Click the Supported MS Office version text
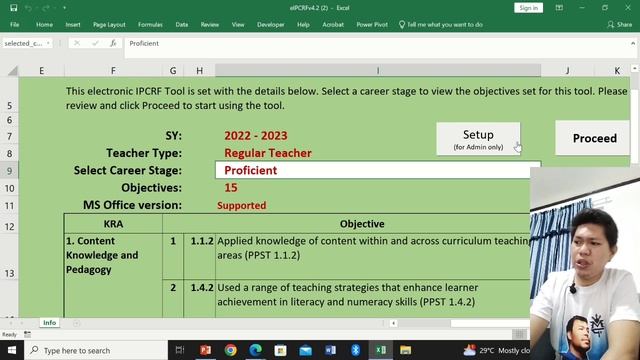Screen dimensions: 640x360 pyautogui.click(x=242, y=205)
